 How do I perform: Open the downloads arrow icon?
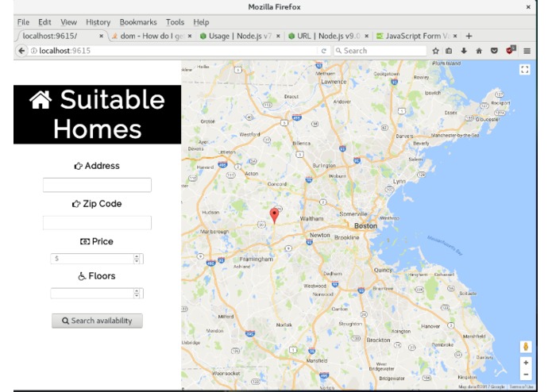(x=464, y=51)
